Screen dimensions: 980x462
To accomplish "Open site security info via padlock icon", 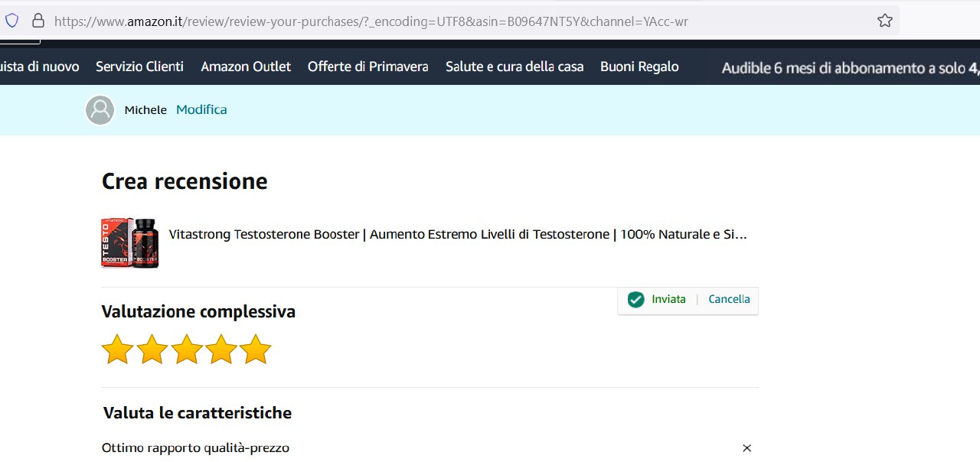I will pyautogui.click(x=38, y=21).
